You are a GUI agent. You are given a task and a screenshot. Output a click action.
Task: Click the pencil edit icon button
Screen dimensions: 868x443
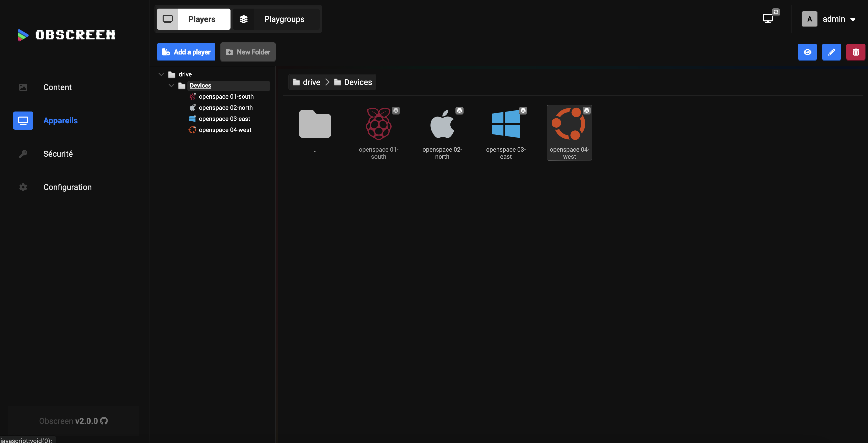pos(831,52)
